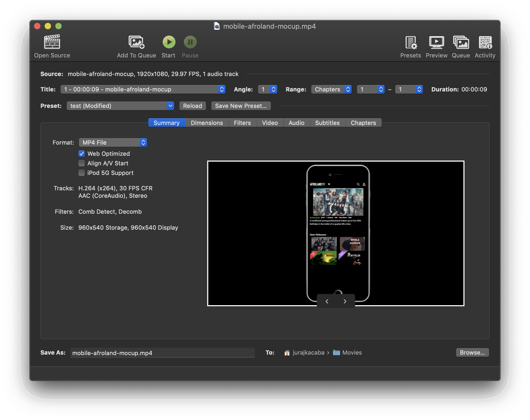Start the encode with the green play icon
The width and height of the screenshot is (530, 420).
[x=169, y=42]
